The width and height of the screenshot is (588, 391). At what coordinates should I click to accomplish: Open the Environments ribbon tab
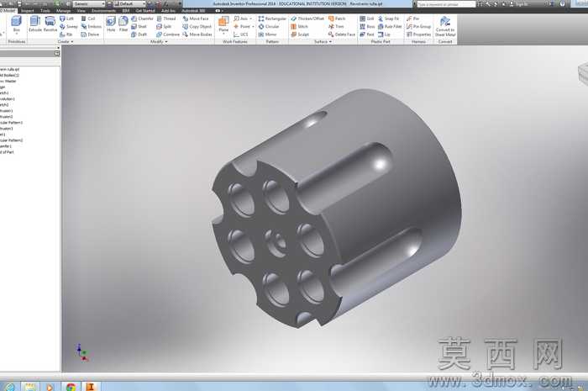coord(103,11)
